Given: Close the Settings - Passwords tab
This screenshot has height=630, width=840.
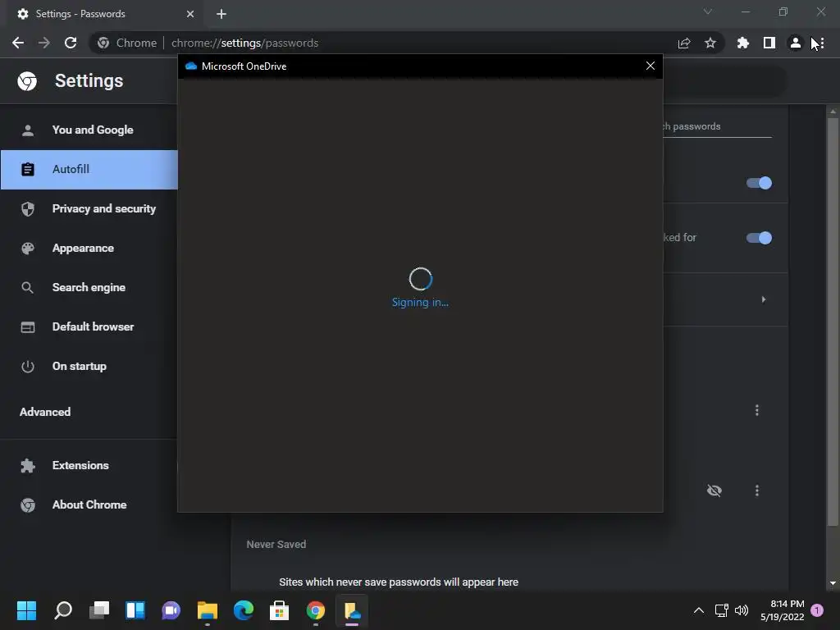Looking at the screenshot, I should (x=190, y=14).
